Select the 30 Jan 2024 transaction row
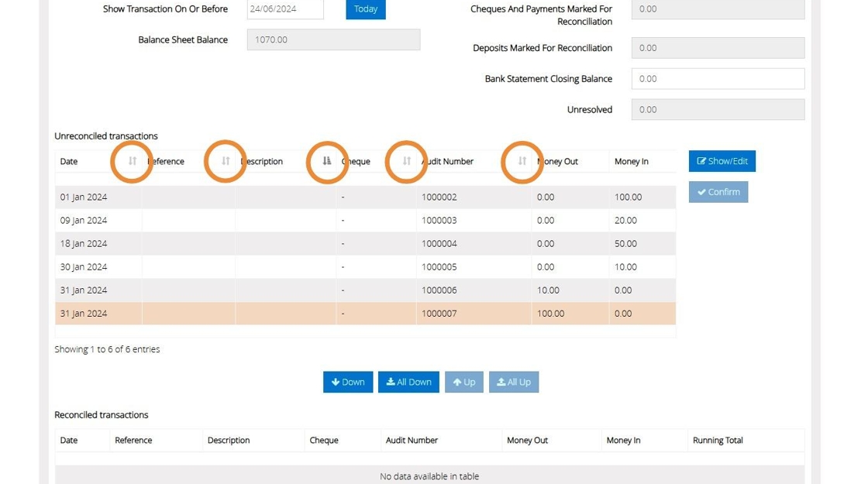Screen dimensions: 868x484 [365, 266]
